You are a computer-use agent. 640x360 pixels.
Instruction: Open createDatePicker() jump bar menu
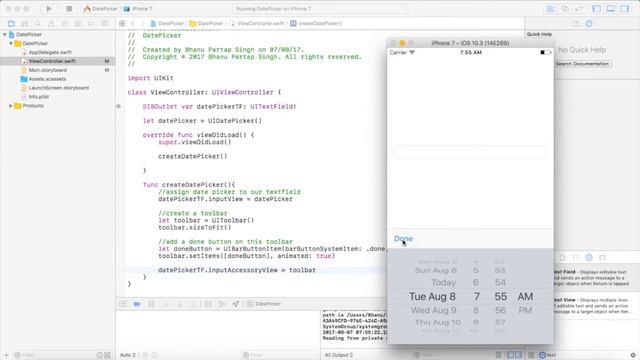(x=317, y=24)
